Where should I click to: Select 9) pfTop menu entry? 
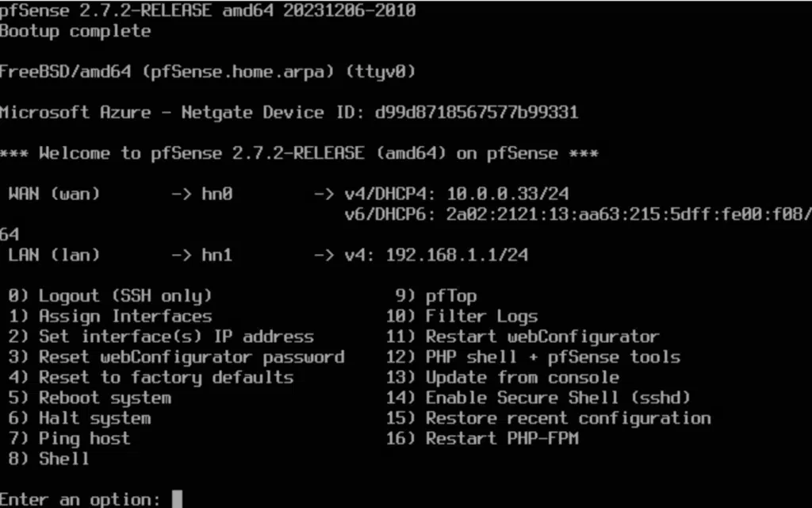pos(436,296)
